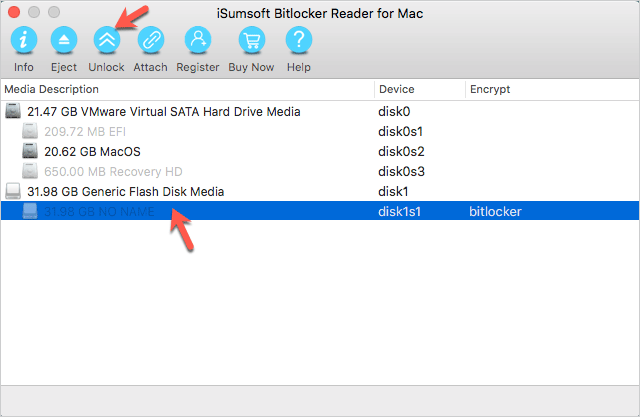Screen dimensions: 640x417
Task: Open the Register toolbar icon
Action: pos(198,40)
